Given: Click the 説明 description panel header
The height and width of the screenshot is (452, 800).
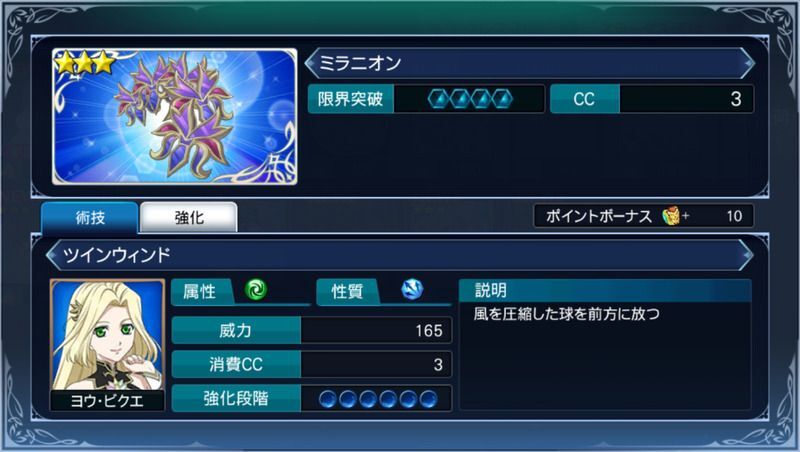Looking at the screenshot, I should pos(605,290).
